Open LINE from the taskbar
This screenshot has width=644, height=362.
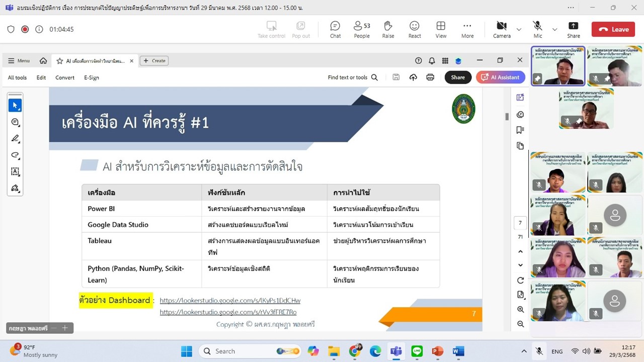coord(417,351)
